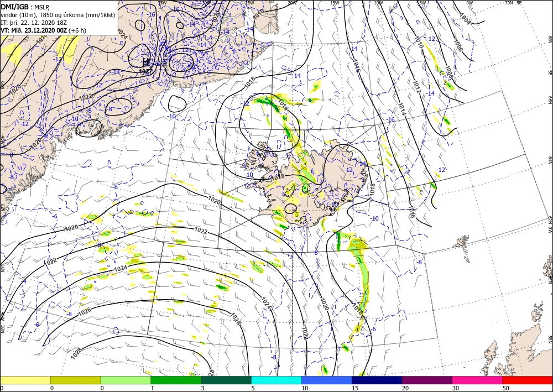This screenshot has height=392, width=553.
Task: Select the pink 30 mm legend swatch
Action: 478,380
